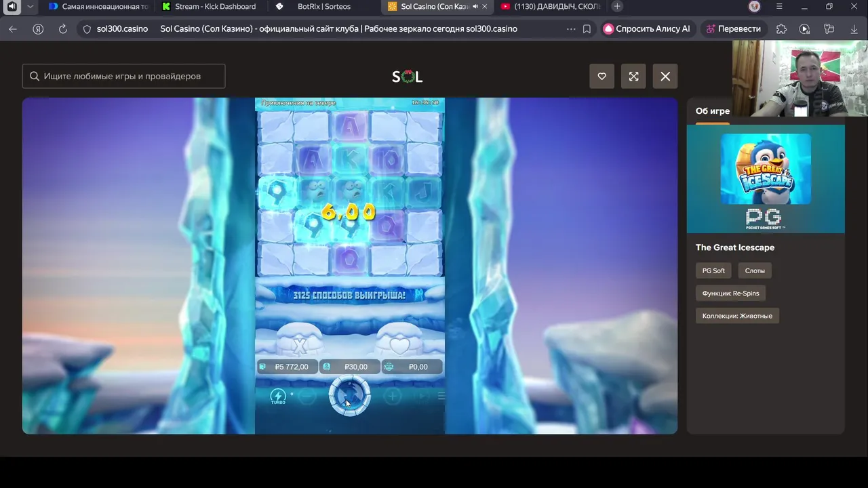
Task: Open the address bar three-dots menu
Action: [x=570, y=29]
